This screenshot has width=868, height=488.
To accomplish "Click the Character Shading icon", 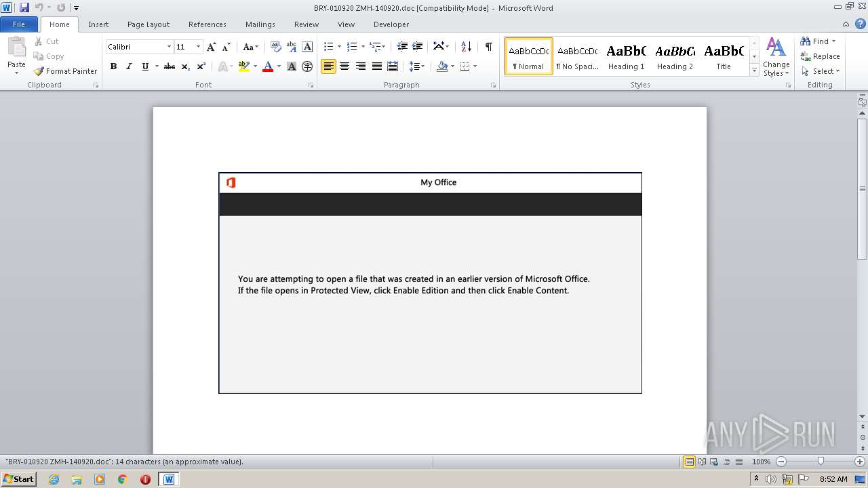I will point(292,66).
